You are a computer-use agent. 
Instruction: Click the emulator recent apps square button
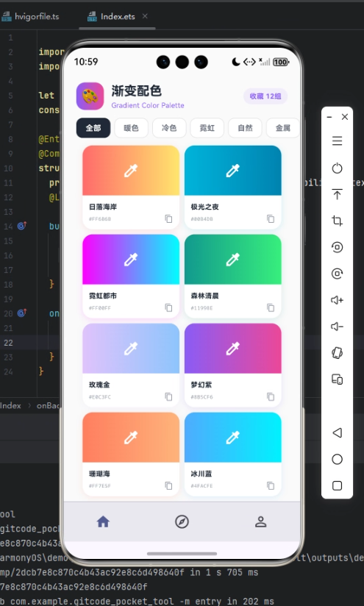tap(337, 485)
